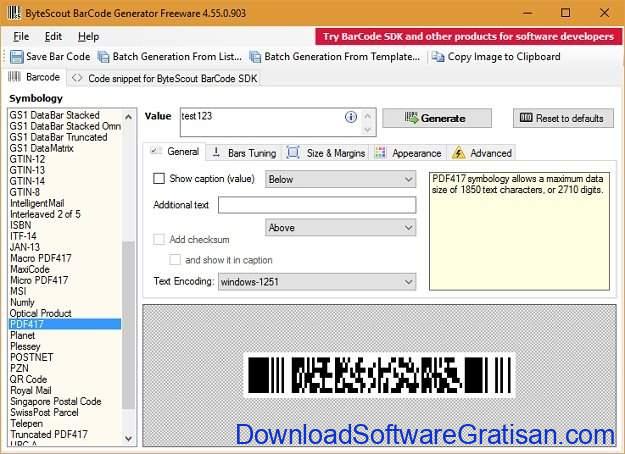This screenshot has width=625, height=454.
Task: Select Optical Product symbology
Action: 41,313
